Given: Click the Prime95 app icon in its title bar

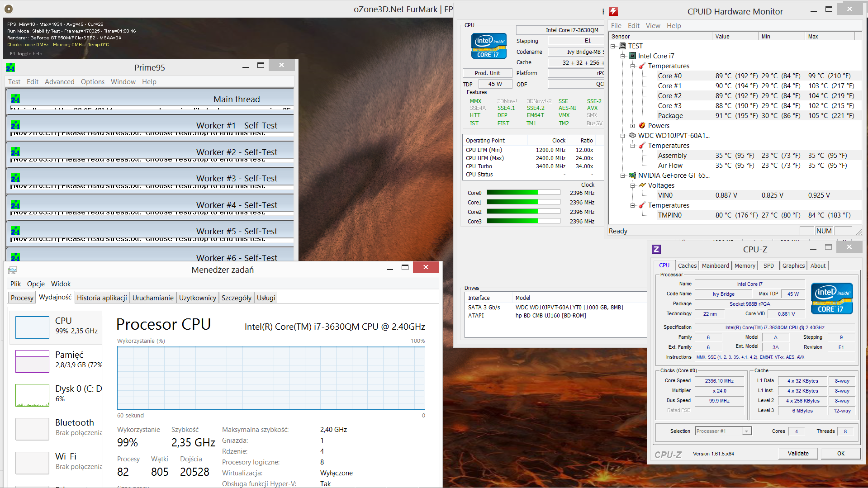Looking at the screenshot, I should click(x=10, y=67).
